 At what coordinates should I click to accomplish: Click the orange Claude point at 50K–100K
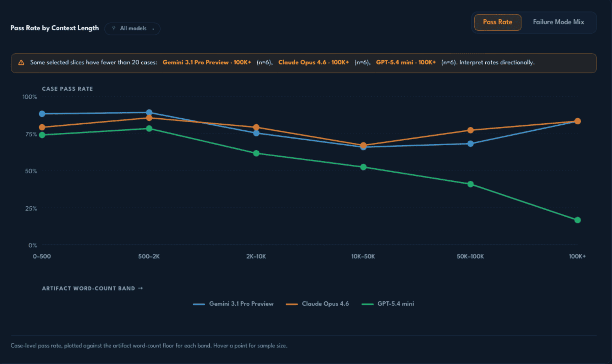470,130
